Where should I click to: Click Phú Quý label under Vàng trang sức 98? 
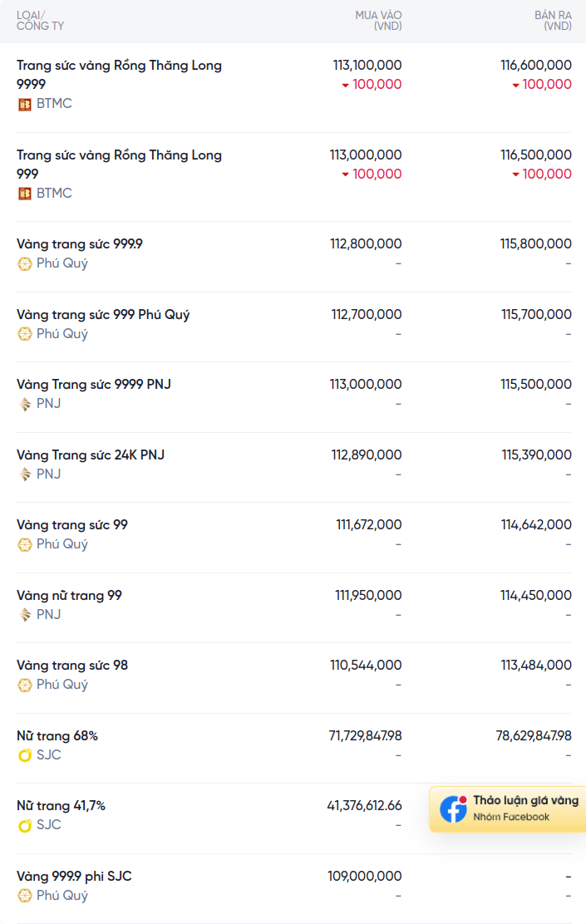click(x=62, y=685)
